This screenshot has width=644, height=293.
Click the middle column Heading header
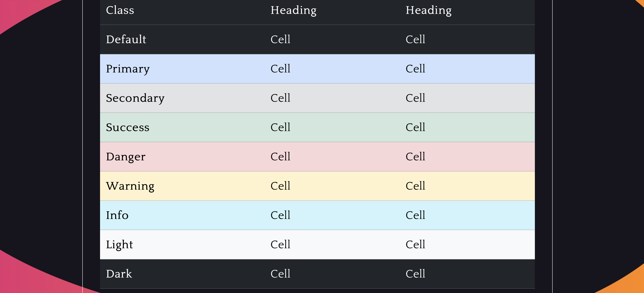(294, 10)
